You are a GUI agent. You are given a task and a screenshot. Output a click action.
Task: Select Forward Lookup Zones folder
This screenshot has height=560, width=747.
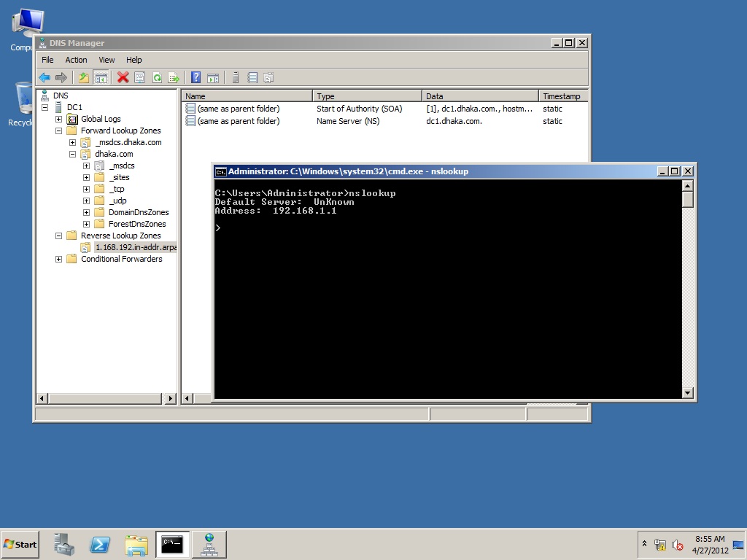click(x=120, y=131)
